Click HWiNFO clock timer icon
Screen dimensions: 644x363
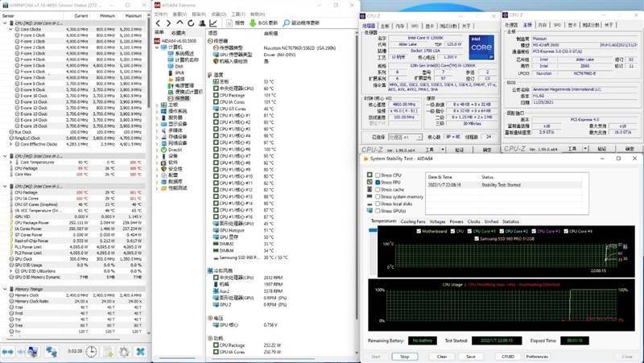[x=91, y=352]
